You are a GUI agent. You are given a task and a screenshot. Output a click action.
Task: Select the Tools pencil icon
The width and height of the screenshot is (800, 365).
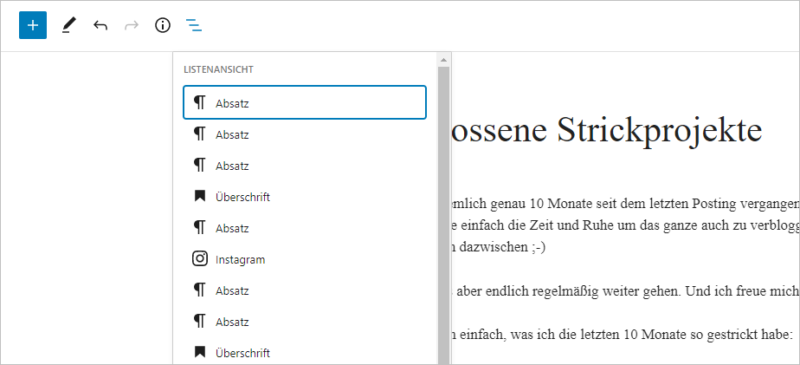pyautogui.click(x=68, y=25)
